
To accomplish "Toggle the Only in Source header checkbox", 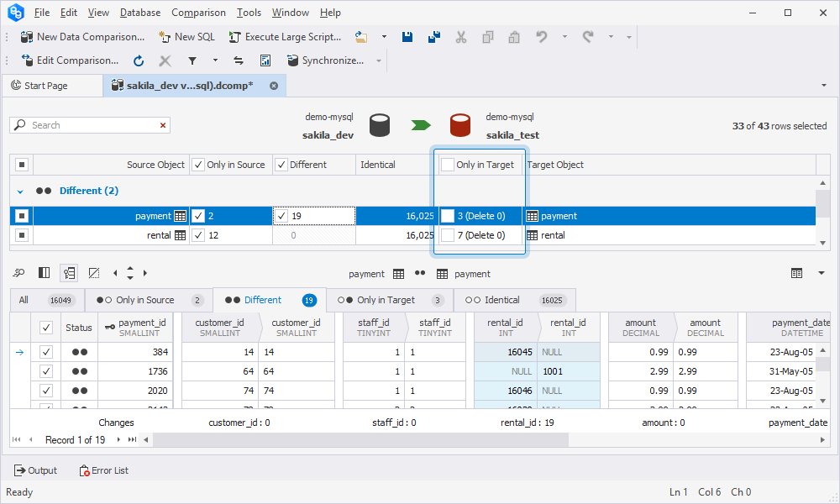I will tap(197, 165).
